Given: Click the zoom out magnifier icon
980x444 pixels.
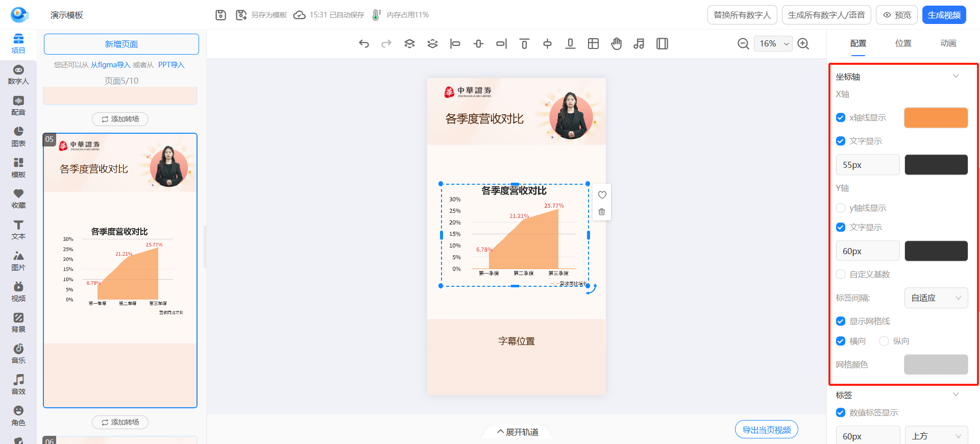Looking at the screenshot, I should pyautogui.click(x=743, y=44).
